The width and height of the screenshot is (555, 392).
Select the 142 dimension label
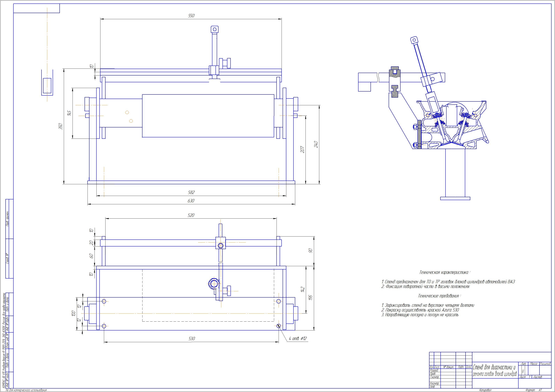point(302,290)
